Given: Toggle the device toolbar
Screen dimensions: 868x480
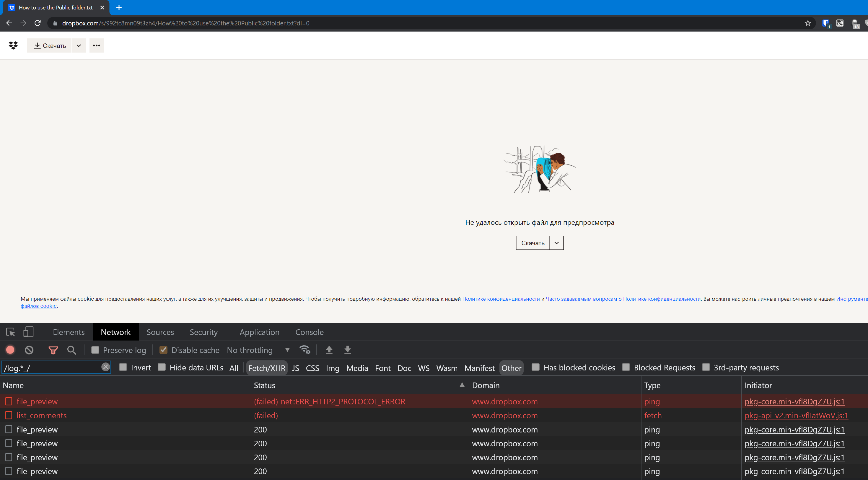Looking at the screenshot, I should pos(28,332).
